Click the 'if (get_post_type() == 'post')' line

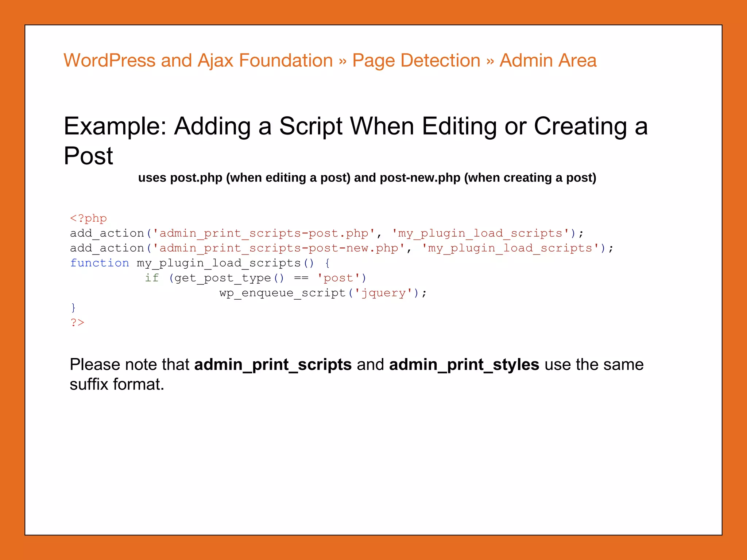pos(256,278)
